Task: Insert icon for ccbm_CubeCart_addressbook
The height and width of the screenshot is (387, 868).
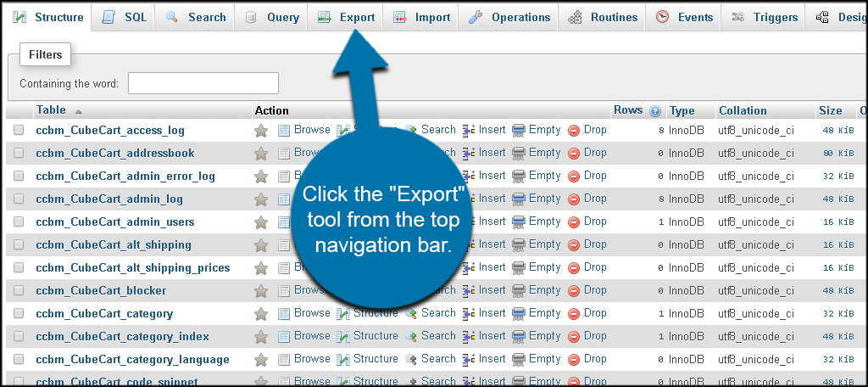Action: pyautogui.click(x=469, y=154)
